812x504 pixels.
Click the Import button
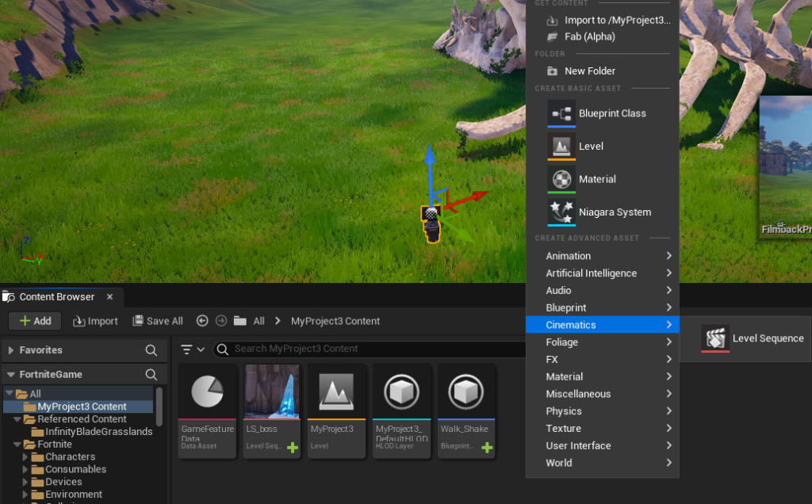(x=95, y=321)
